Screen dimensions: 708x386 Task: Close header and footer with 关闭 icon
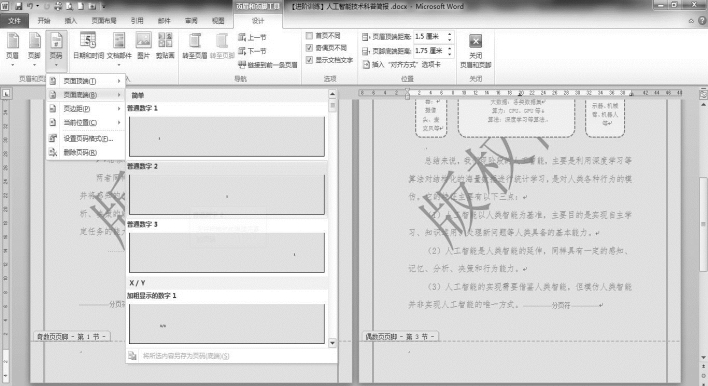click(x=475, y=51)
